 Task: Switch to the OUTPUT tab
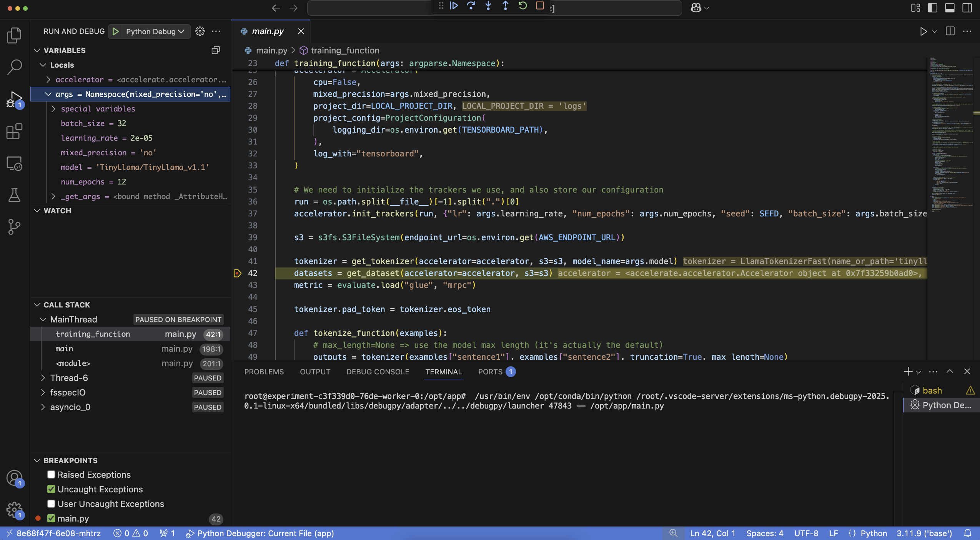315,372
